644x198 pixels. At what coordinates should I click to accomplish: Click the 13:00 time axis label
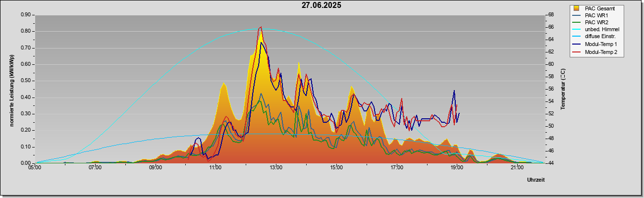[x=276, y=168]
